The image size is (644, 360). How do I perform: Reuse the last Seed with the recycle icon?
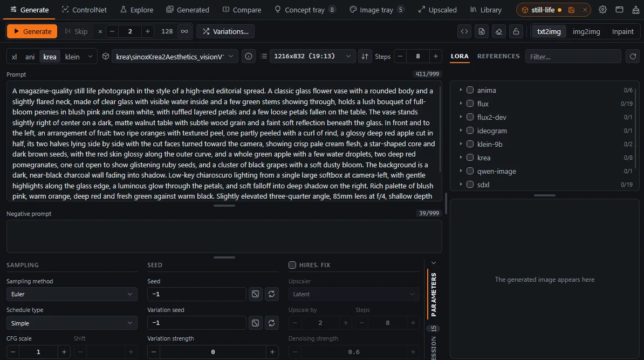tap(271, 294)
